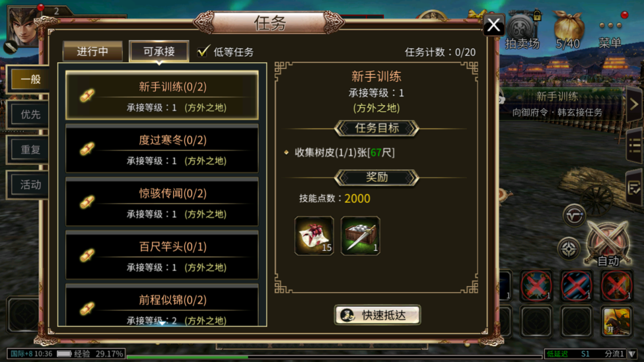Switch to the 进行中 tab

click(x=92, y=51)
